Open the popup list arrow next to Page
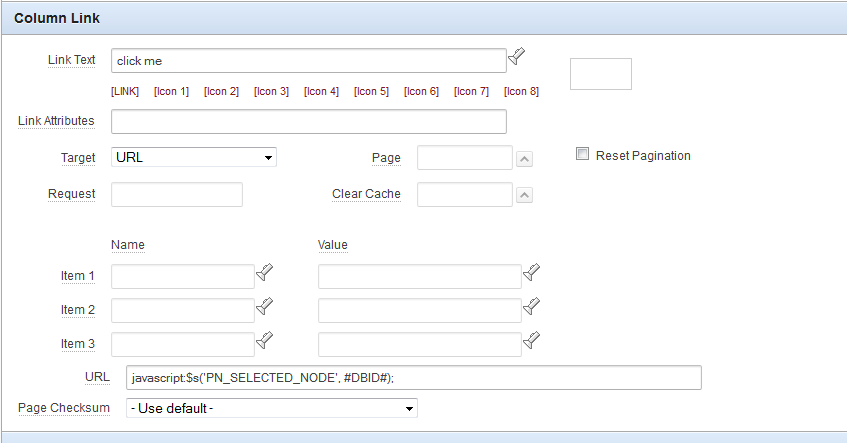 click(x=525, y=159)
